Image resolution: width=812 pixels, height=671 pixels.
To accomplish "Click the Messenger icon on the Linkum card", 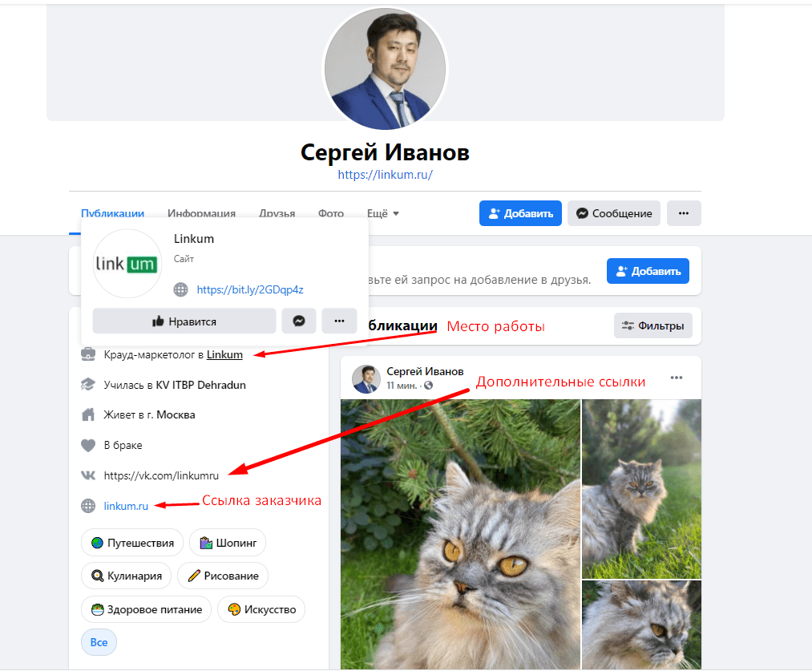I will [x=299, y=321].
